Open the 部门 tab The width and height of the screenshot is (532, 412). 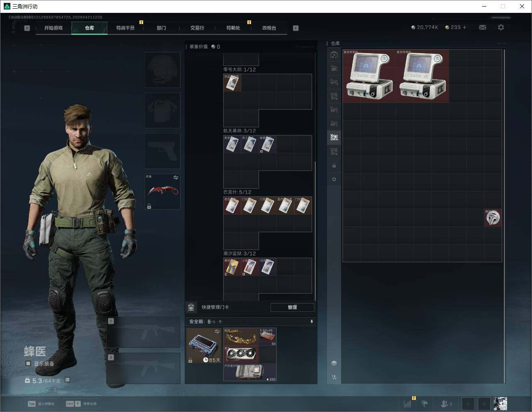[x=161, y=28]
